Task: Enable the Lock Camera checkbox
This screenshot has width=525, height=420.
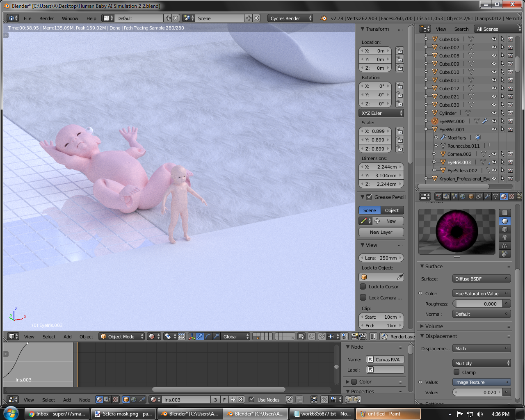Action: pos(363,297)
